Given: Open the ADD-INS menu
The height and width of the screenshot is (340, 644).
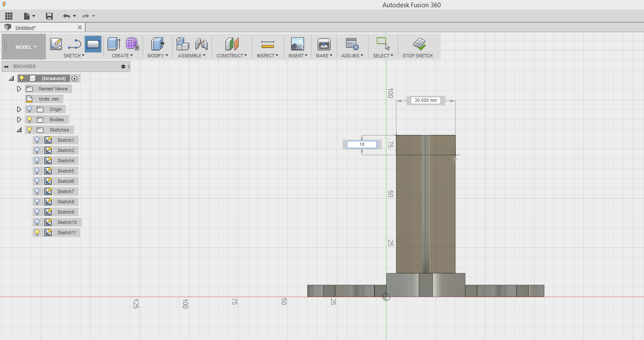Looking at the screenshot, I should coord(352,56).
